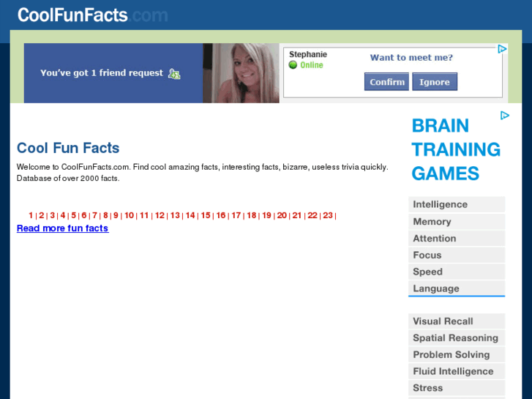Viewport: 532px width, 399px height.
Task: Confirm the friend request
Action: 387,82
